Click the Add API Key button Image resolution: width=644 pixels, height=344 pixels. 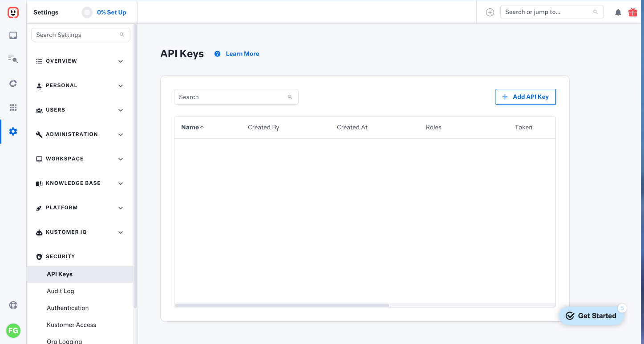(525, 97)
